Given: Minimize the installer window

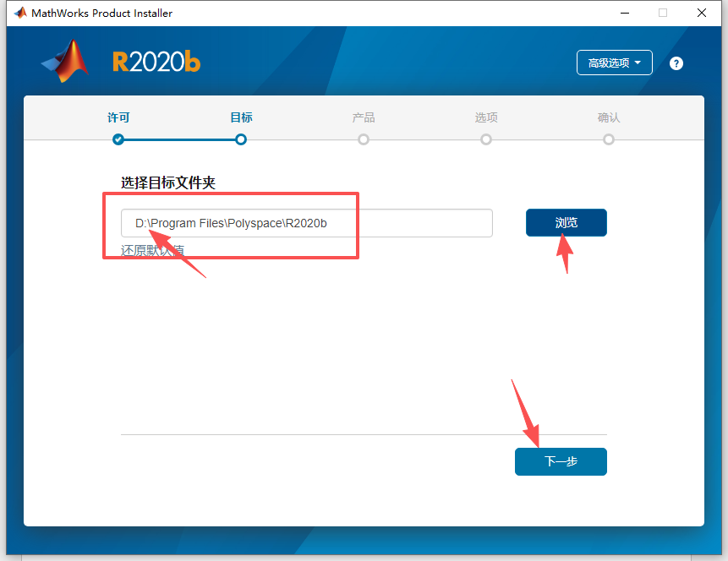Looking at the screenshot, I should [x=625, y=13].
